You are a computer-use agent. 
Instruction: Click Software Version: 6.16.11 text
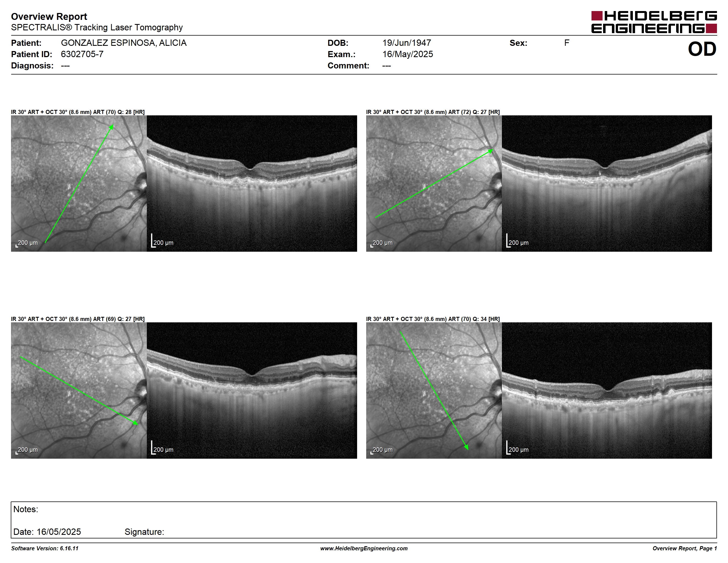coord(45,548)
